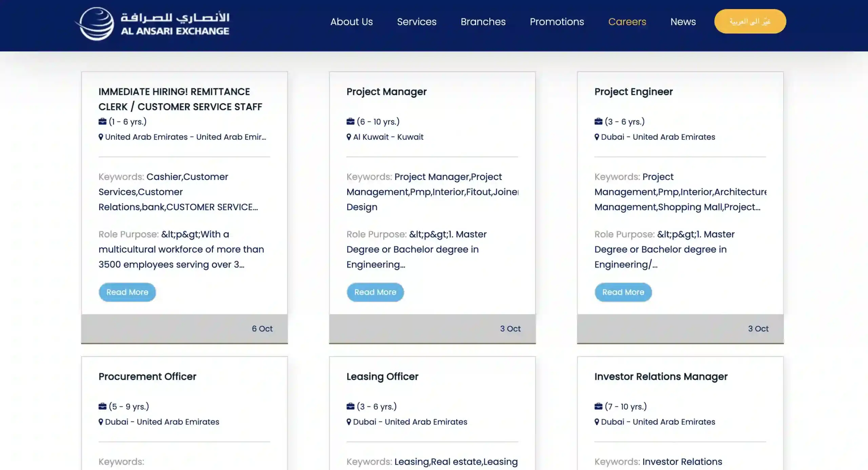
Task: Select the Careers nav item
Action: [627, 22]
